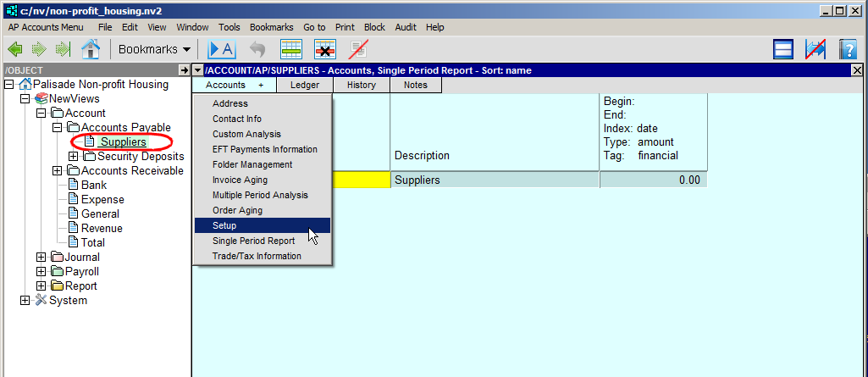Click the insert row table icon
The height and width of the screenshot is (377, 868).
291,49
